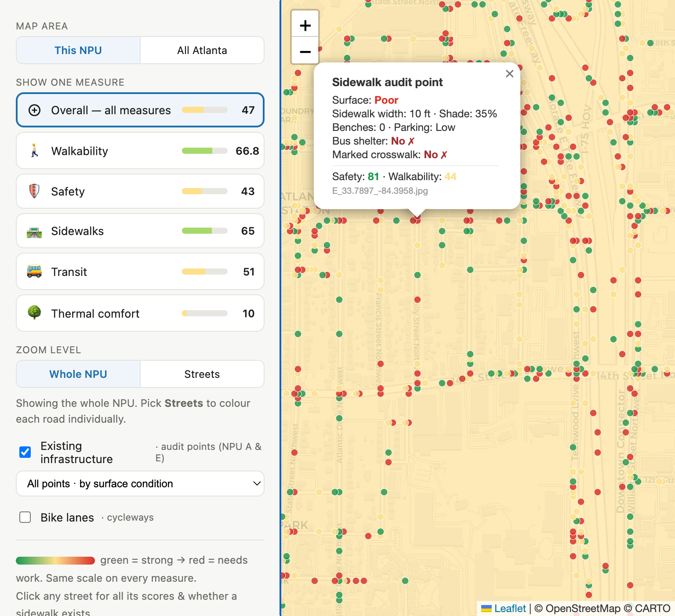Screen dimensions: 675x616
Task: Click the Safety value 81 in popup
Action: tap(373, 177)
